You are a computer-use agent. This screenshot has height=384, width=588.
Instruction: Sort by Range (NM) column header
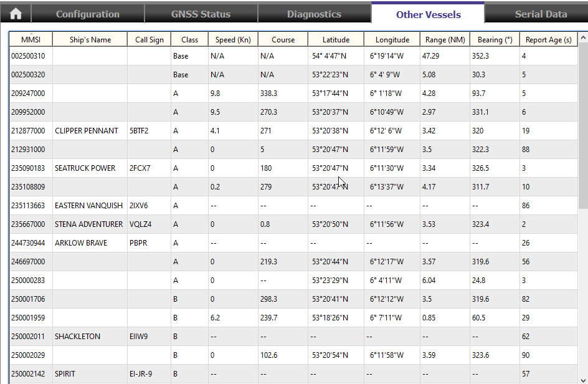[x=445, y=39]
